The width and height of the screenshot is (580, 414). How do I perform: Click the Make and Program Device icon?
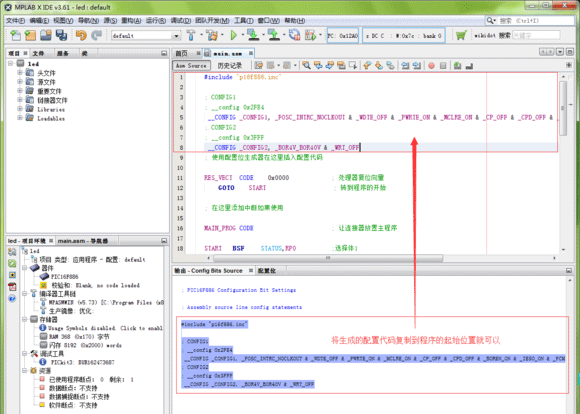pos(253,36)
